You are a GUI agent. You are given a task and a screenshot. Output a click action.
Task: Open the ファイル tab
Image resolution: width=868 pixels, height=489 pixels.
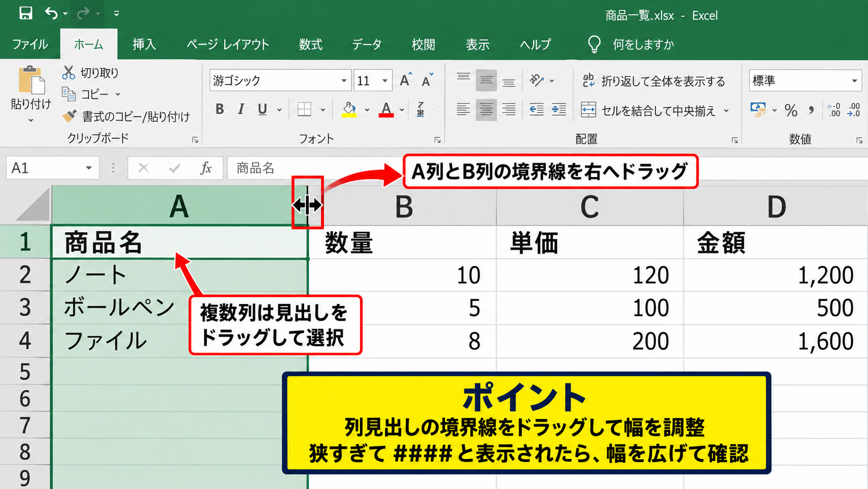[30, 45]
